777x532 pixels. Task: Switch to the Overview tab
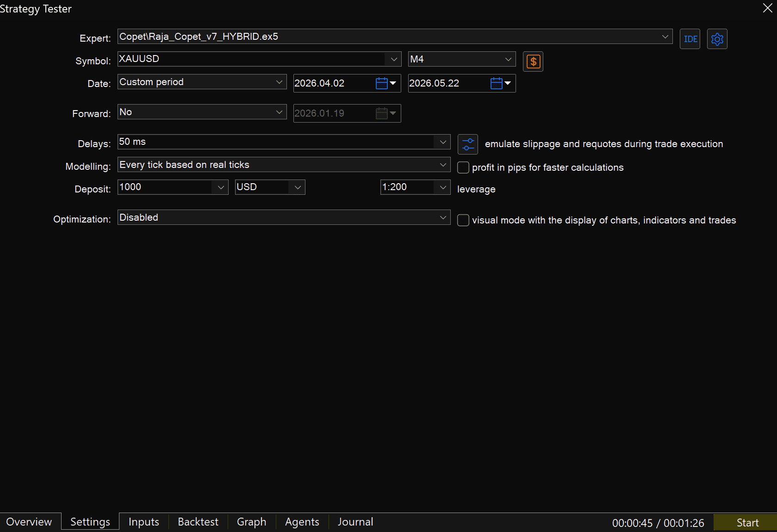[29, 522]
